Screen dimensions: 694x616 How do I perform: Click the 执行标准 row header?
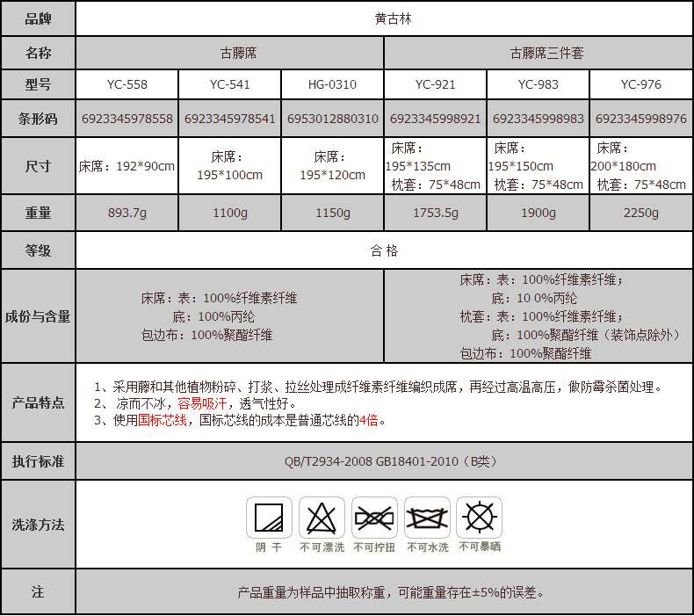pos(38,461)
